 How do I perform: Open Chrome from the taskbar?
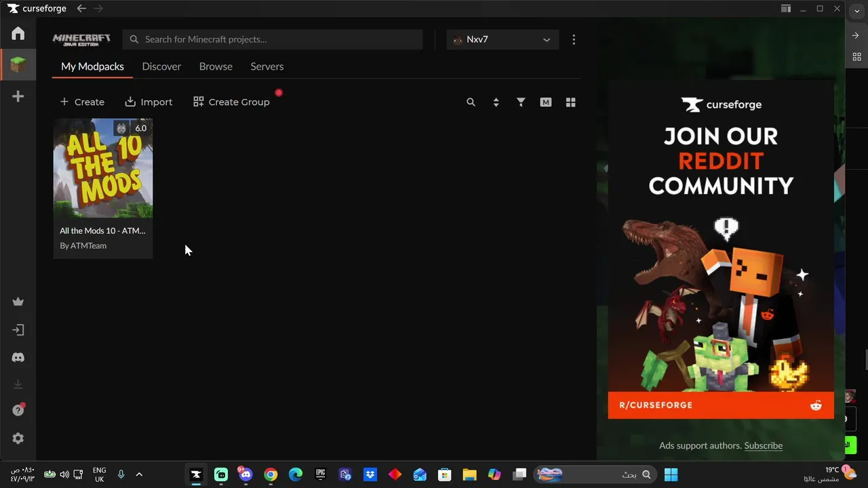tap(271, 474)
